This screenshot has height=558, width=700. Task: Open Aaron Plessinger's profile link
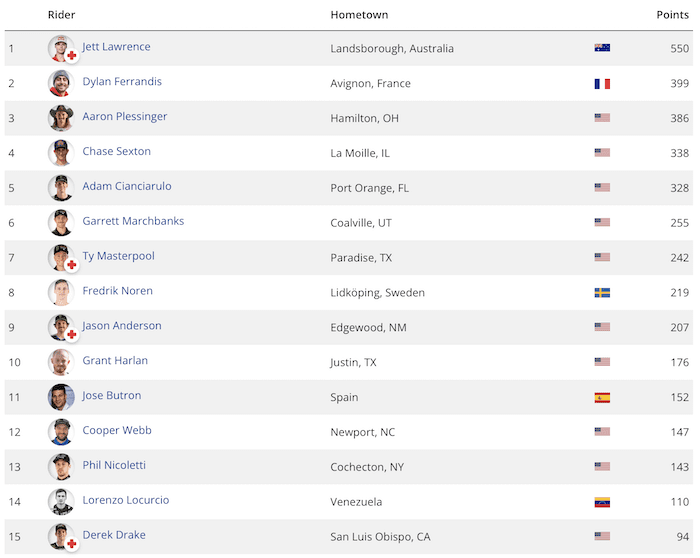(125, 117)
